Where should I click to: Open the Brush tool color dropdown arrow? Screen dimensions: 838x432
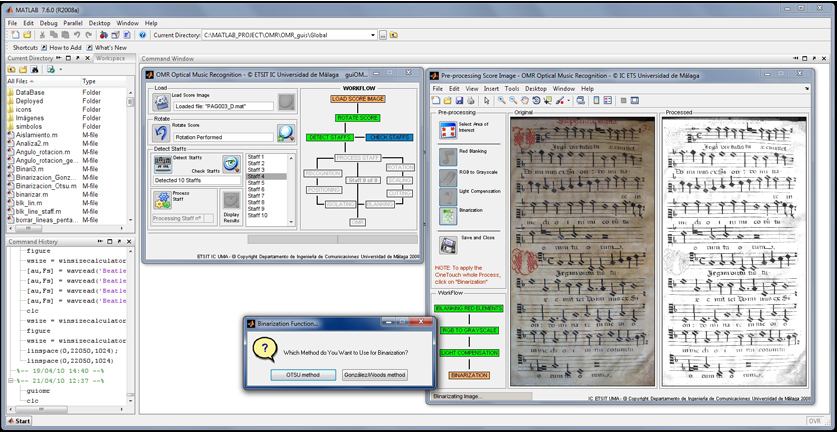[569, 100]
